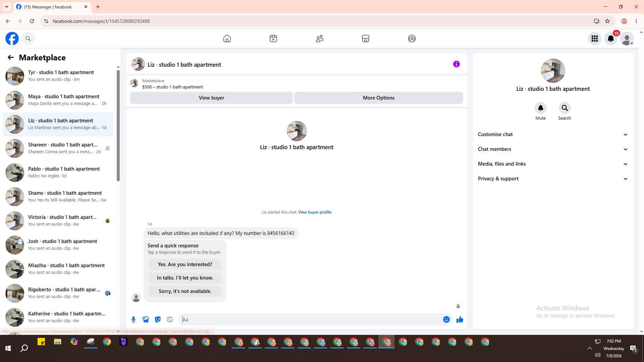Open the Marketplace storefront icon
Screen dimensions: 644x362
[x=366, y=39]
